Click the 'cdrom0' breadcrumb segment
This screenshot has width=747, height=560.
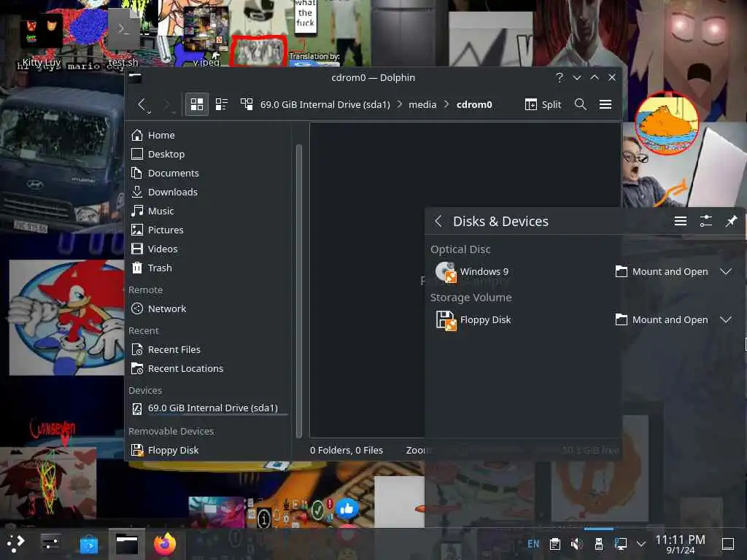click(x=474, y=104)
